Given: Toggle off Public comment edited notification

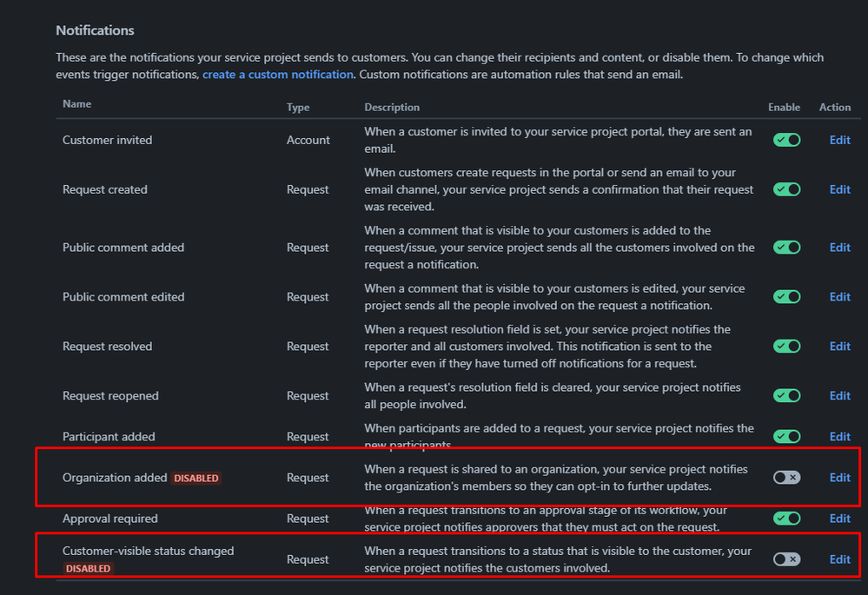Looking at the screenshot, I should (x=785, y=296).
